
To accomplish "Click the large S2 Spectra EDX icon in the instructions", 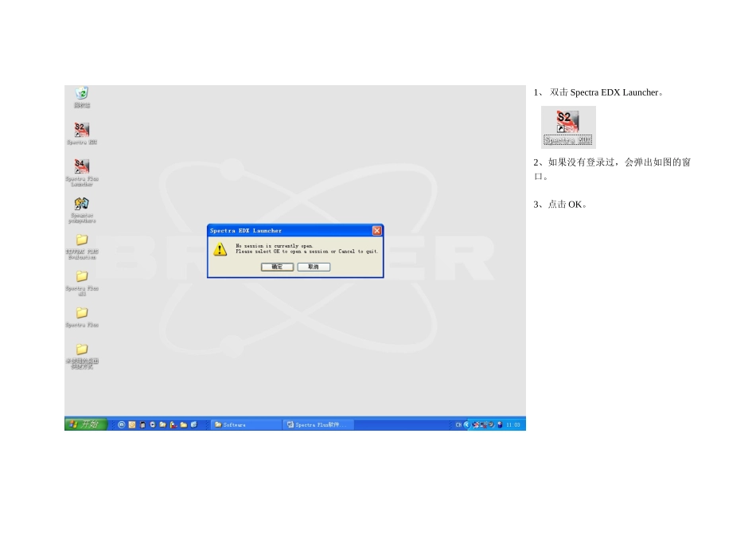I will coord(568,127).
